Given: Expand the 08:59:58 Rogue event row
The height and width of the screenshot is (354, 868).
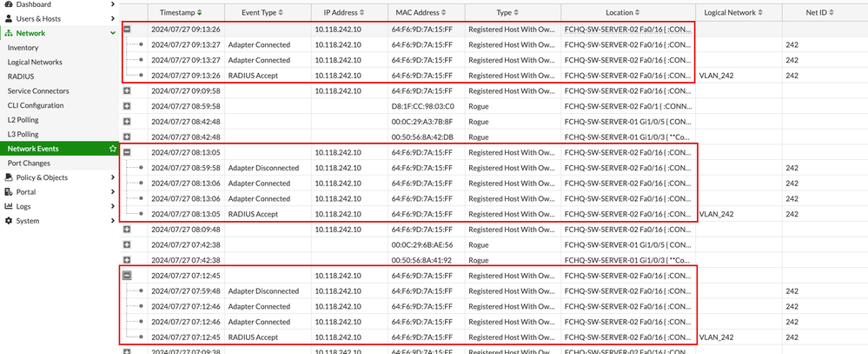Looking at the screenshot, I should (127, 106).
